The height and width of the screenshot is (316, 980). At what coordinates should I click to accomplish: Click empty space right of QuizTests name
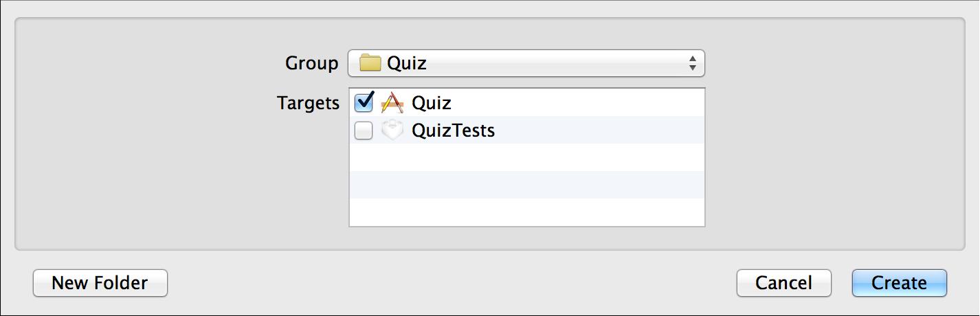pos(599,130)
